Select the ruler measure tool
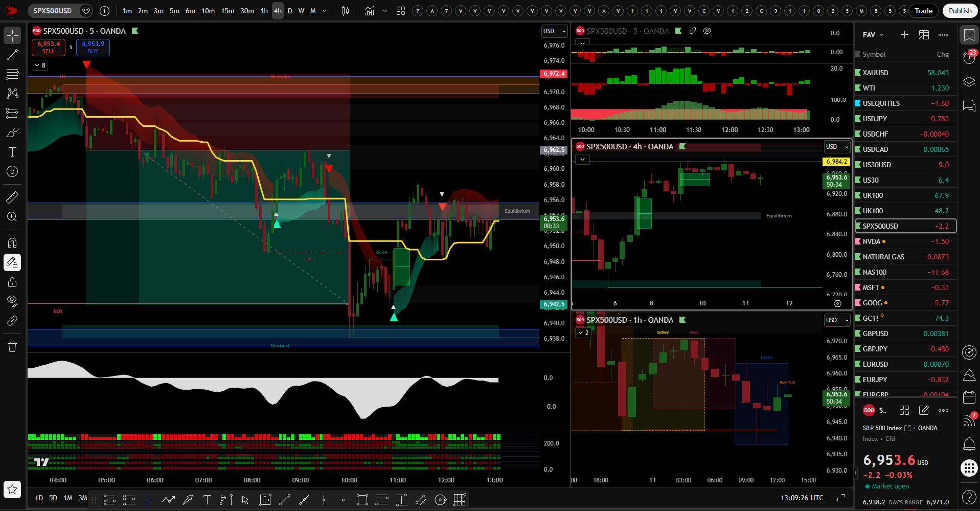980x511 pixels. point(12,197)
